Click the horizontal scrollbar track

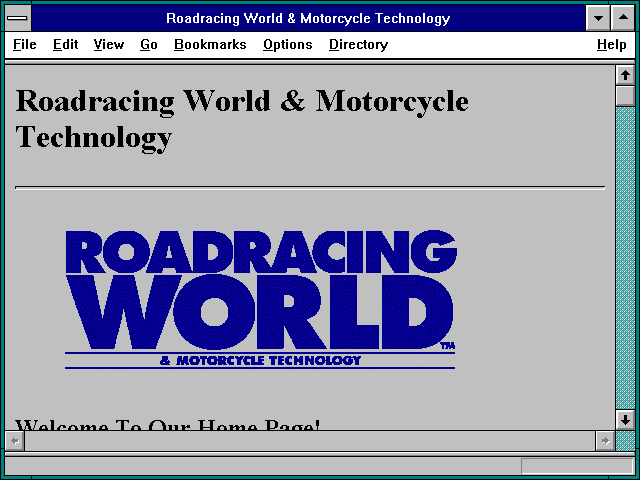[x=310, y=441]
